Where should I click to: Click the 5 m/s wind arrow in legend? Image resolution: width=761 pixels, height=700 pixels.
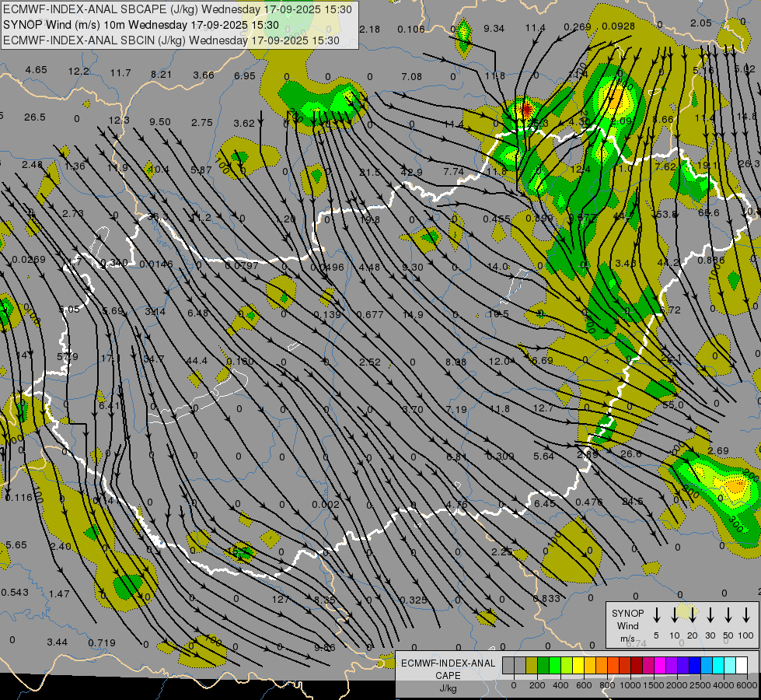point(656,615)
